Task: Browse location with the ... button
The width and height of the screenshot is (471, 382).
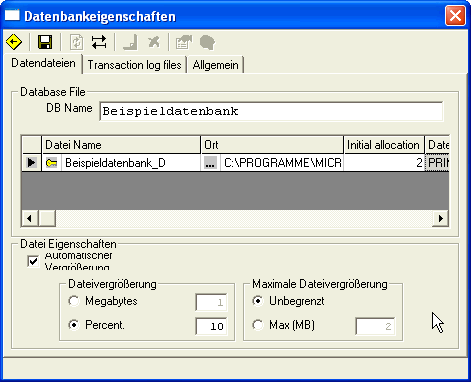Action: [210, 163]
